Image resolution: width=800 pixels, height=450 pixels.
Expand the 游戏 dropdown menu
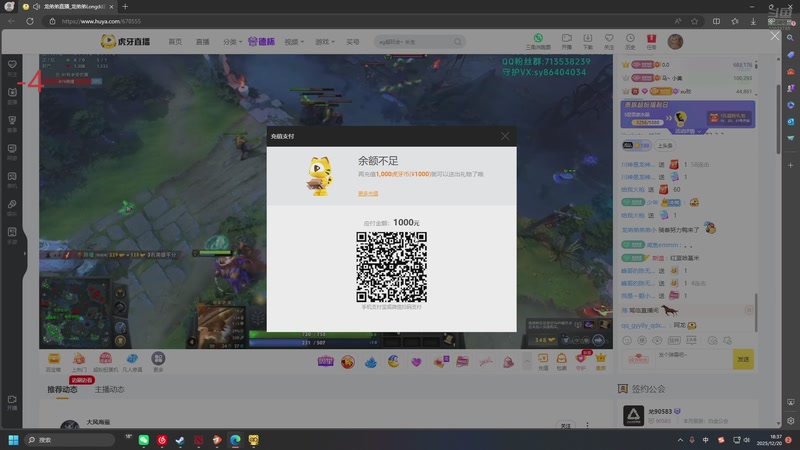324,42
